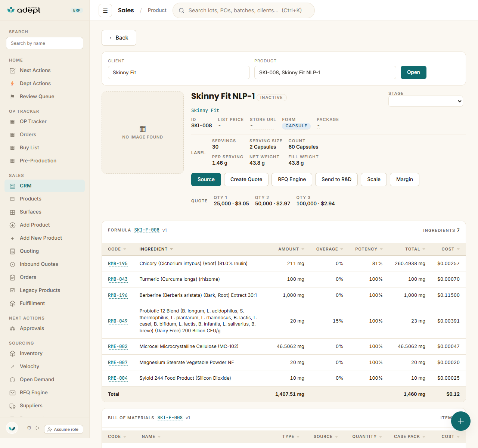Click the Inbound Quotes icon
This screenshot has width=478, height=448.
(x=12, y=264)
